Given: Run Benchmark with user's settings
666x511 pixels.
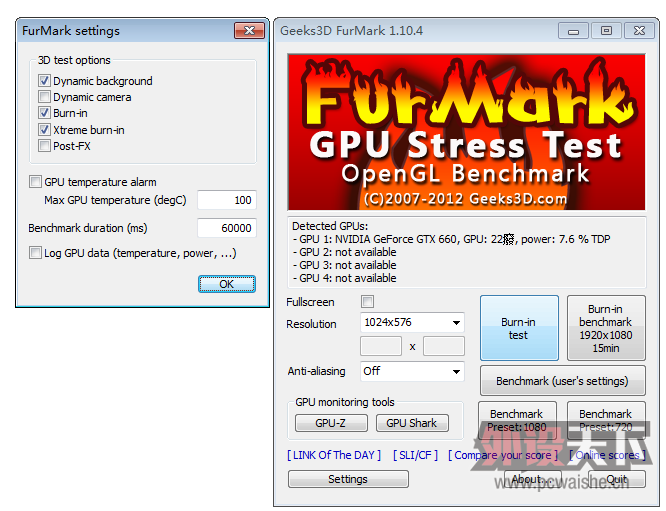Looking at the screenshot, I should click(562, 381).
